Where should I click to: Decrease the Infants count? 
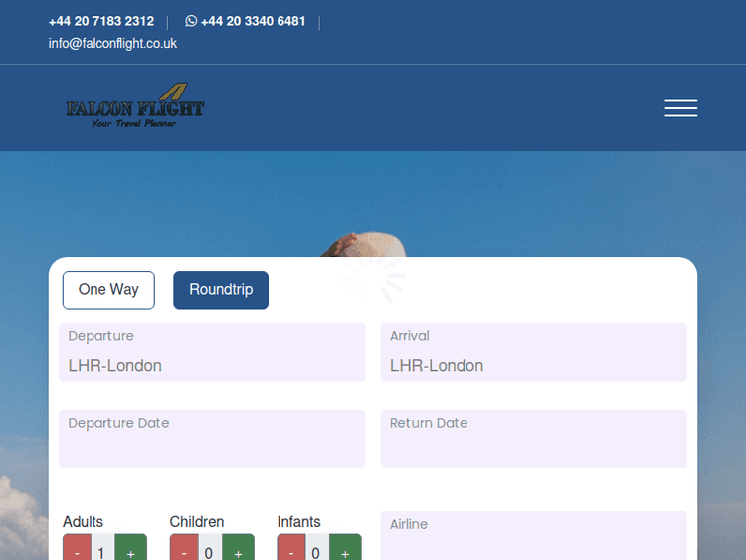[291, 548]
